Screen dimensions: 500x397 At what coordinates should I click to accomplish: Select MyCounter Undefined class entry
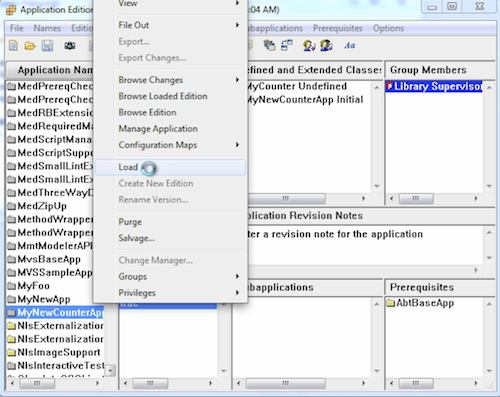(x=297, y=86)
